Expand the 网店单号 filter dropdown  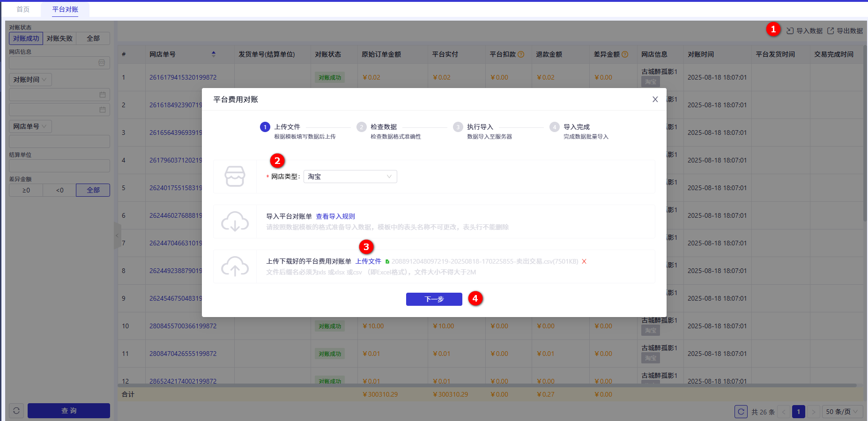point(30,126)
